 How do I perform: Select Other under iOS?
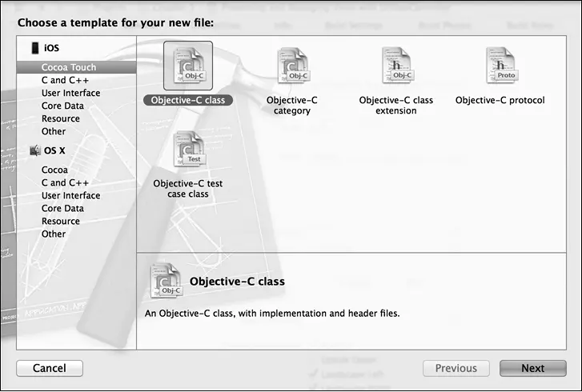click(54, 131)
